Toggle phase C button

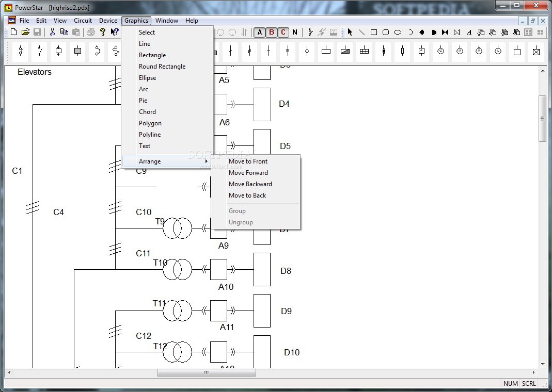(x=283, y=32)
